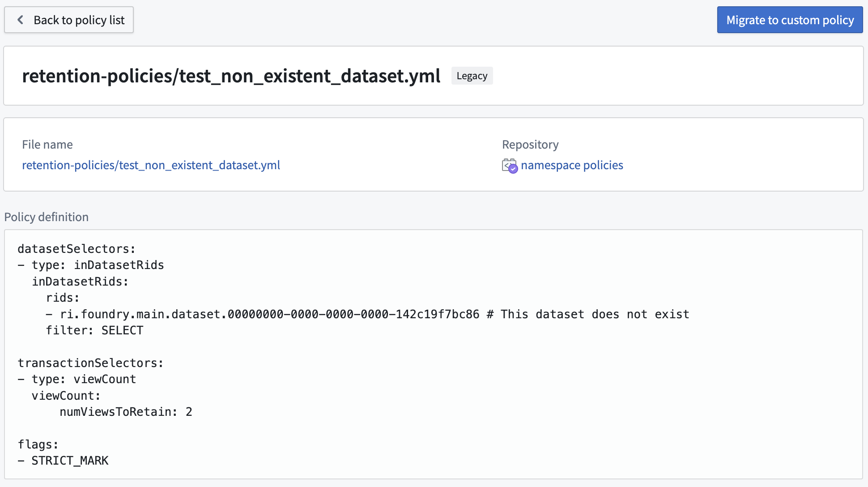Click the flags: line in code
Viewport: 868px width, 487px height.
point(38,444)
